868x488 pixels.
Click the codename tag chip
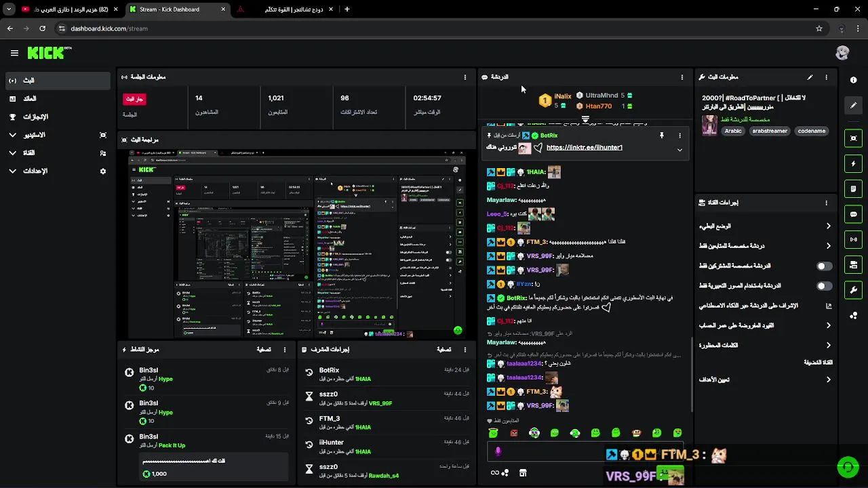click(811, 131)
